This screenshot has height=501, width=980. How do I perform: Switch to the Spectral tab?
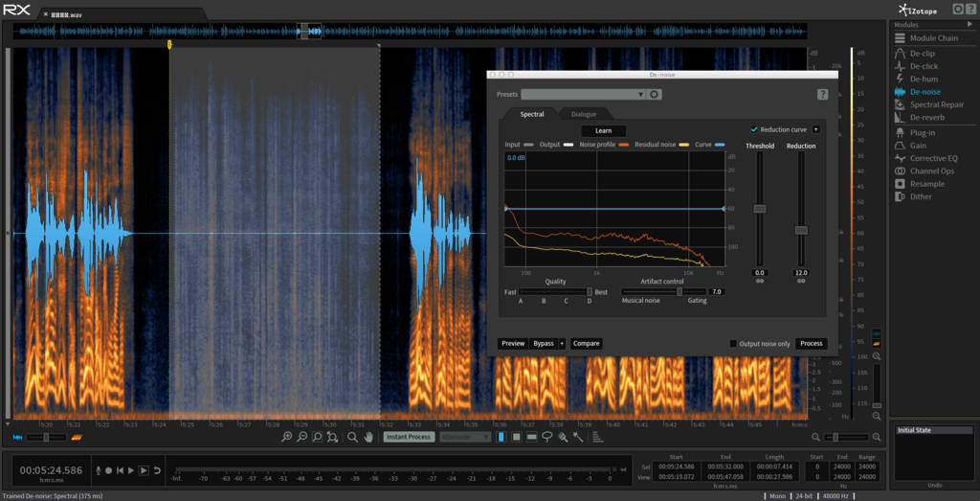coord(532,114)
